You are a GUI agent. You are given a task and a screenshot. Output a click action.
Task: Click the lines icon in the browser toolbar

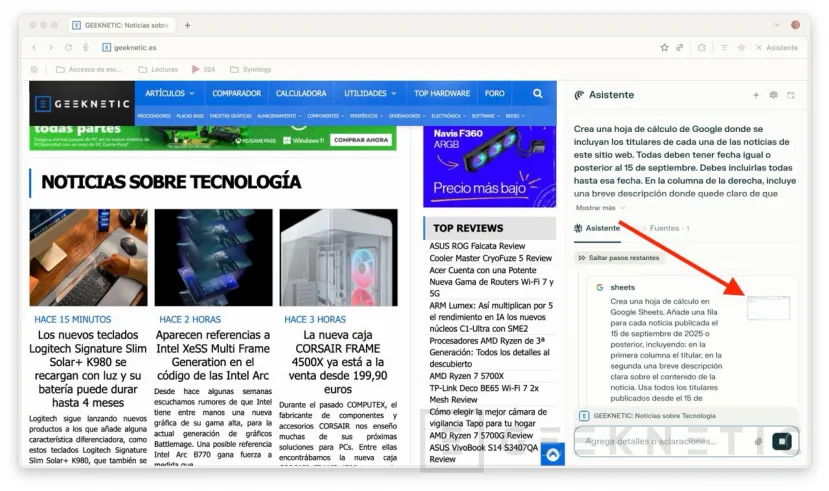[x=724, y=48]
